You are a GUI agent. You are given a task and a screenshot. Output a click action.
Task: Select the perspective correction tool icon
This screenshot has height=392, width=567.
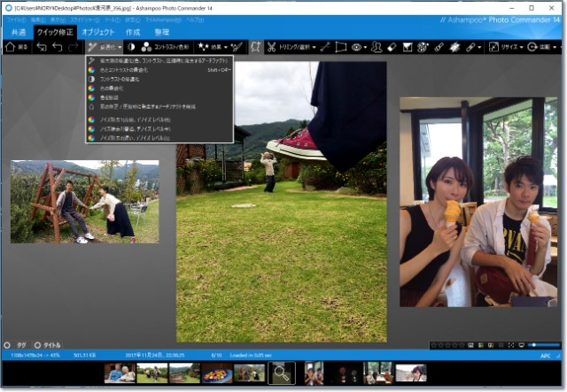(341, 47)
